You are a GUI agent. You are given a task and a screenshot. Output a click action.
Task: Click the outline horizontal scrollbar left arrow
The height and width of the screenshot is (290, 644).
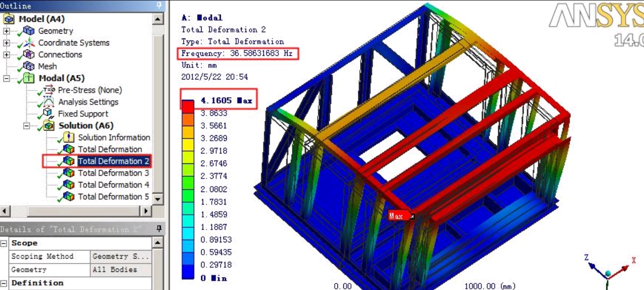pyautogui.click(x=5, y=211)
